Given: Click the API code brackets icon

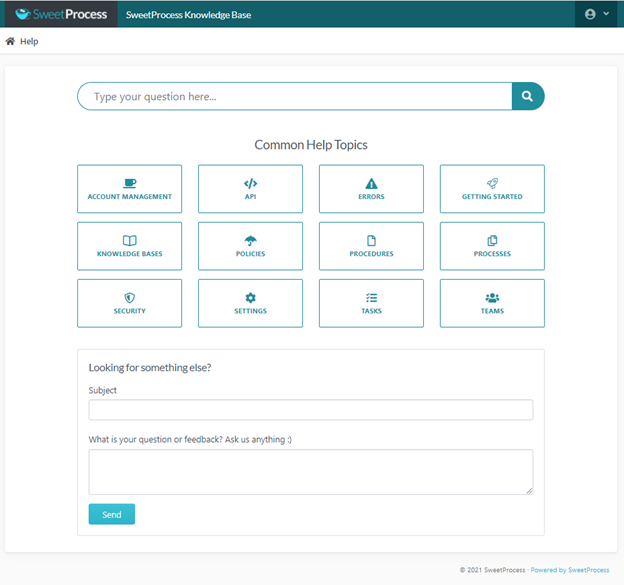Looking at the screenshot, I should (x=251, y=183).
